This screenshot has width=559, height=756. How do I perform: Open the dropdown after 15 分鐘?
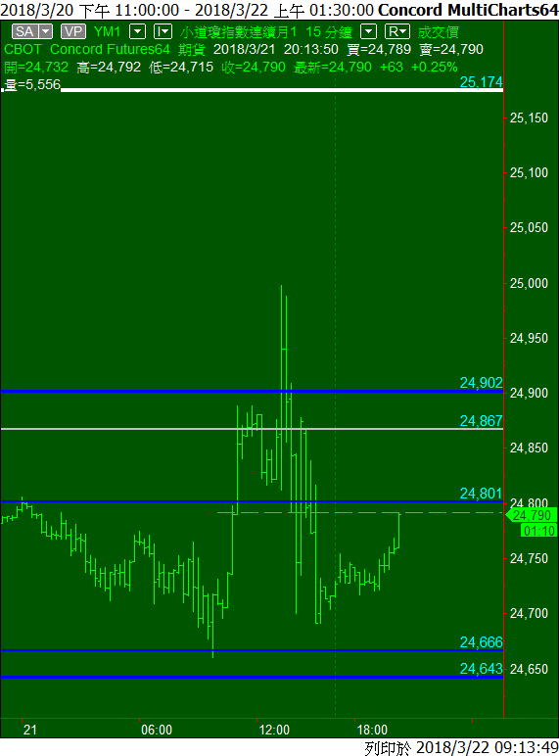point(369,31)
